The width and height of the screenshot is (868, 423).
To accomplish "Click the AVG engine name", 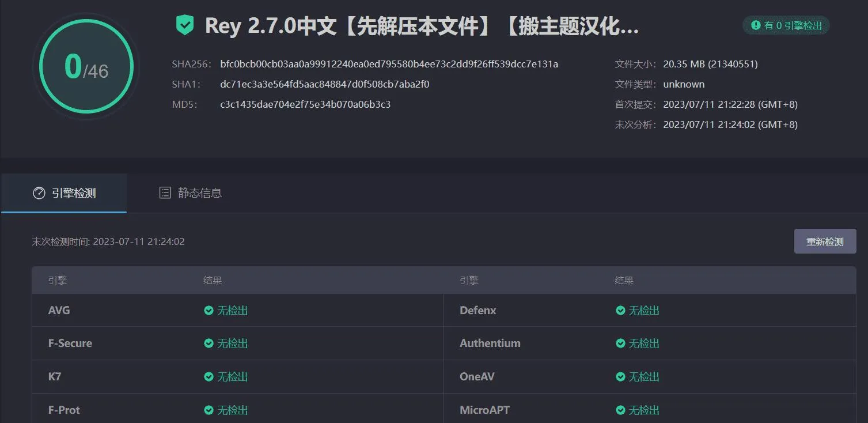I will click(x=59, y=311).
